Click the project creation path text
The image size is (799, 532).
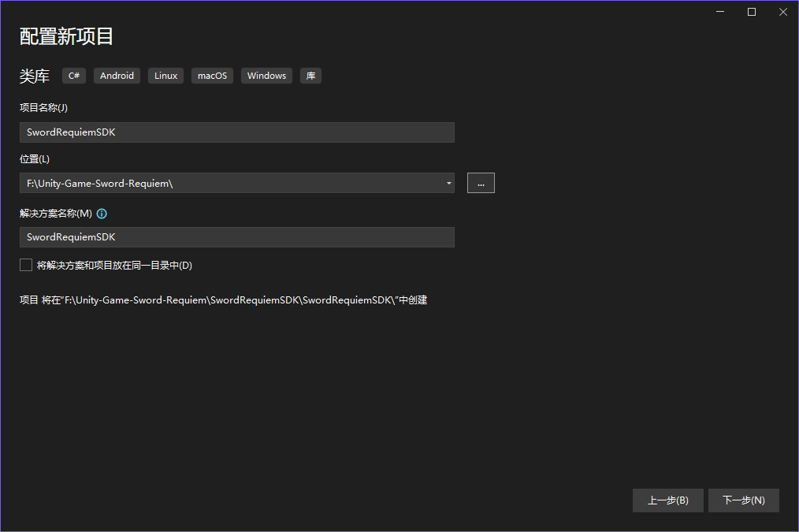[223, 300]
